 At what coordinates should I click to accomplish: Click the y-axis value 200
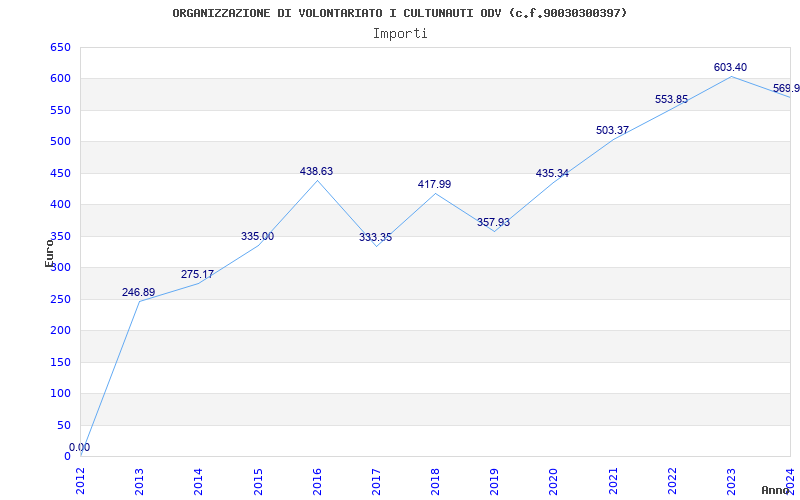pyautogui.click(x=60, y=331)
